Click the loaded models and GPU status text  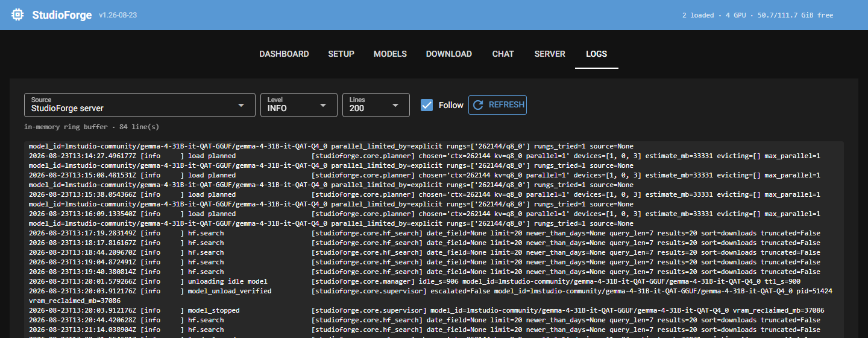[758, 15]
